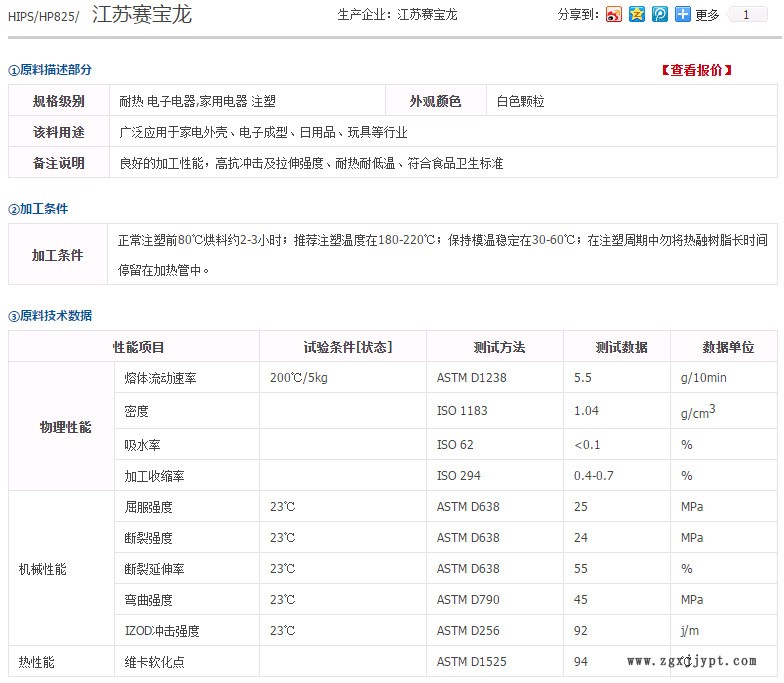Viewport: 784px width, 683px height.
Task: Click the 维卡软化点 row label
Action: coord(154,662)
